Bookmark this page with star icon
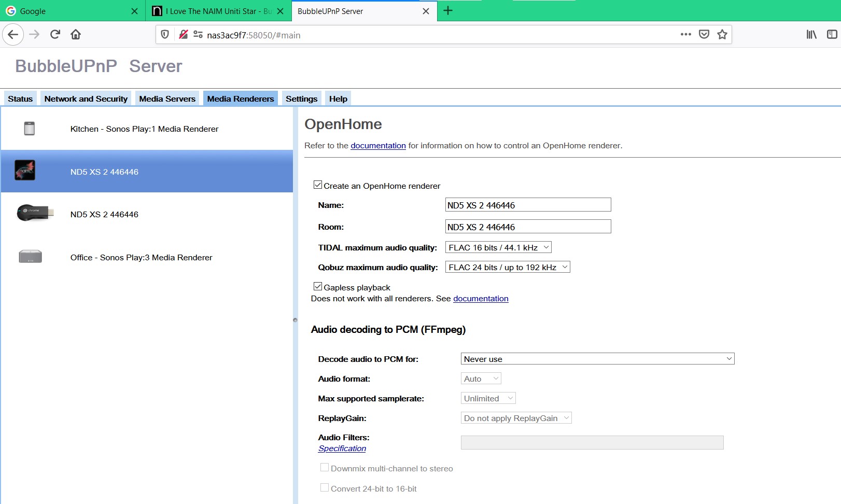Viewport: 841px width, 504px height. click(722, 35)
